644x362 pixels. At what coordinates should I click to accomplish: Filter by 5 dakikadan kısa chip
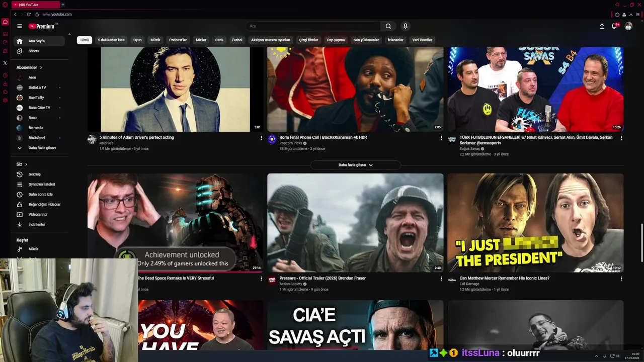point(111,40)
